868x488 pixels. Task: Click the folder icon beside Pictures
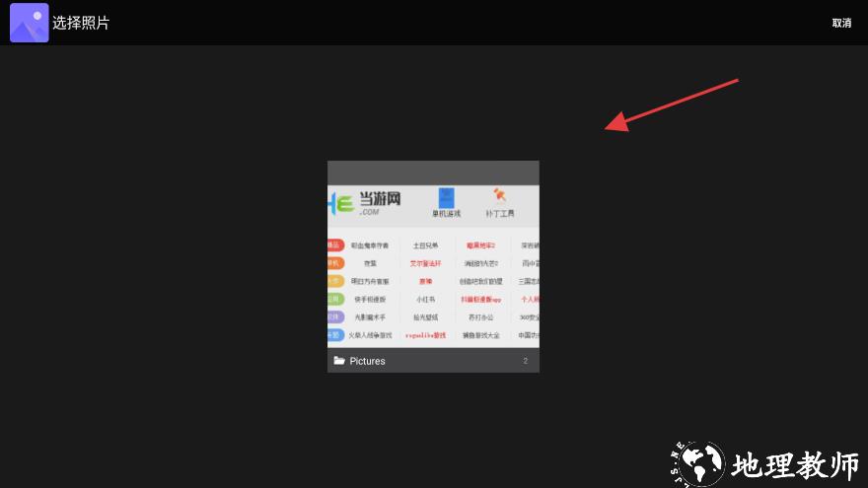[339, 361]
